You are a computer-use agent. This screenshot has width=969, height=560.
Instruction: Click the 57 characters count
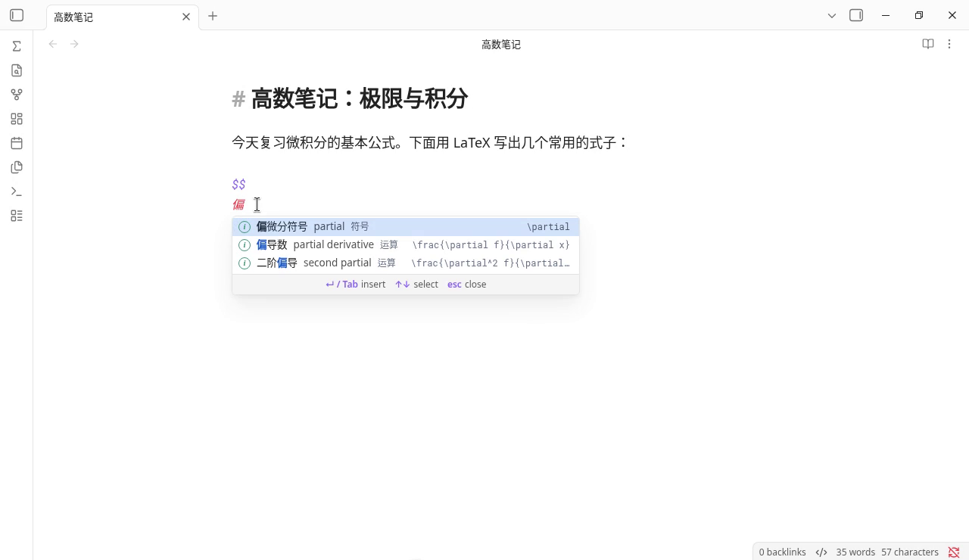click(910, 552)
